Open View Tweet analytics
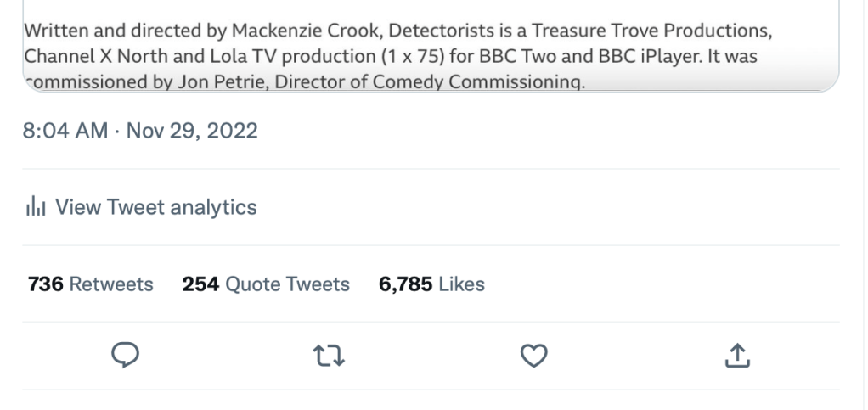Screen dimensions: 868x410 tap(155, 207)
